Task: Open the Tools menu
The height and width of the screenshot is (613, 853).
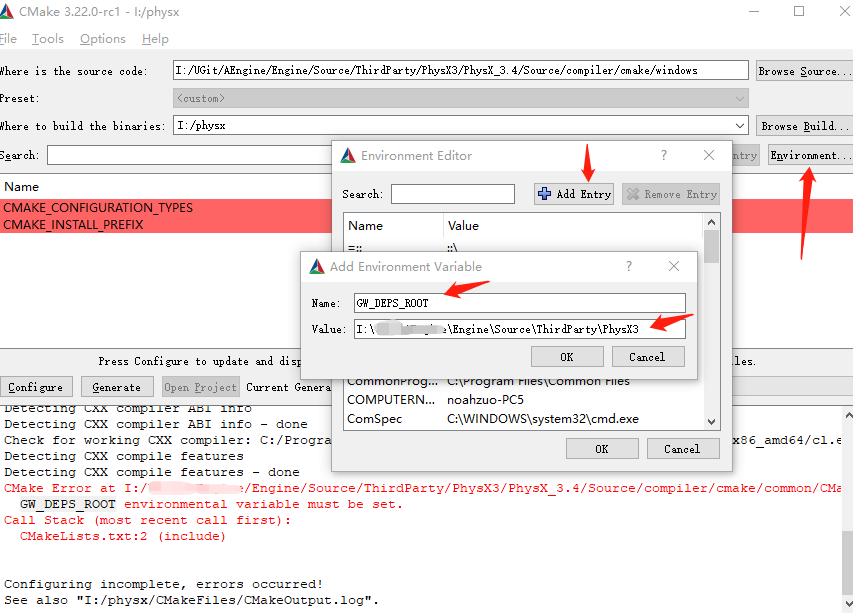Action: (48, 39)
